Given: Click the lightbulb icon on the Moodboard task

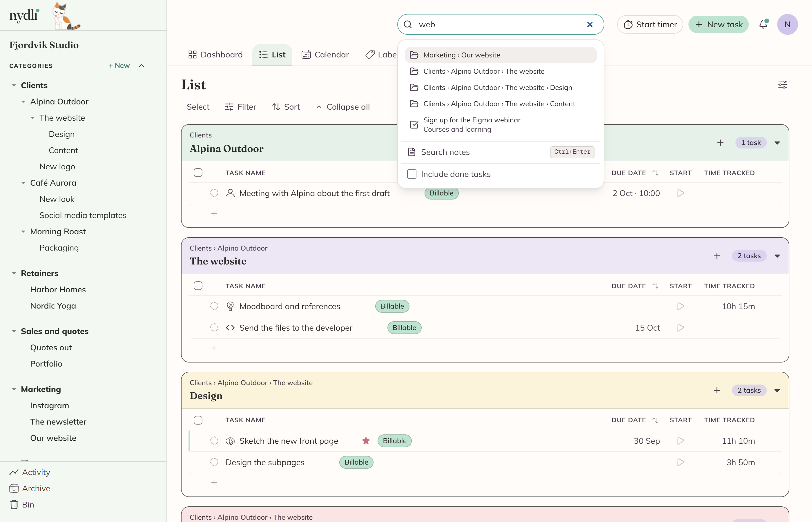Looking at the screenshot, I should (x=230, y=306).
